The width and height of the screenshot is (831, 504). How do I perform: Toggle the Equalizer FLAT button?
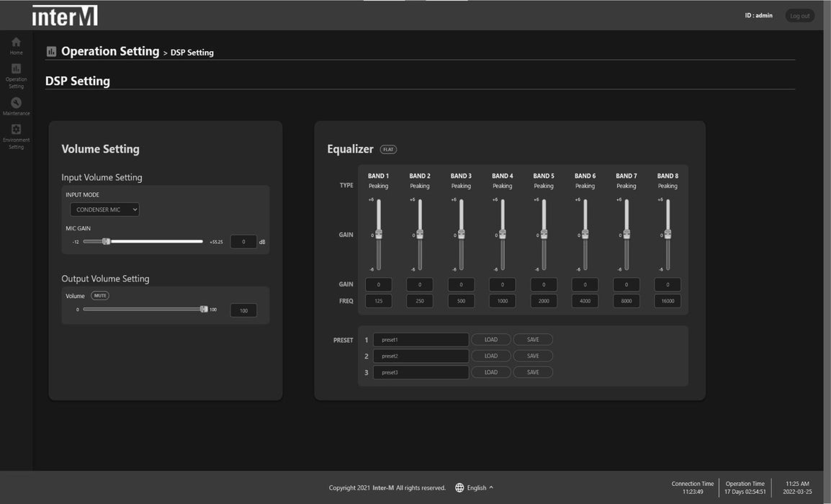click(x=388, y=150)
